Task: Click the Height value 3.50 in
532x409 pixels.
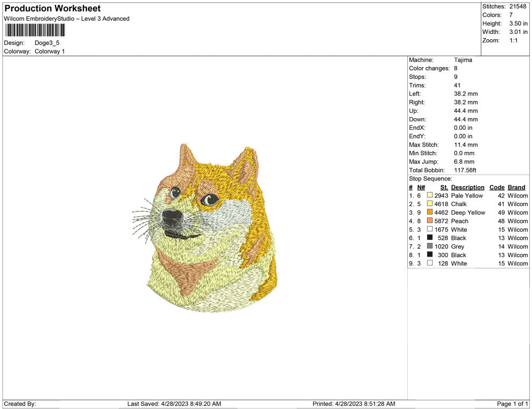Action: tap(519, 24)
